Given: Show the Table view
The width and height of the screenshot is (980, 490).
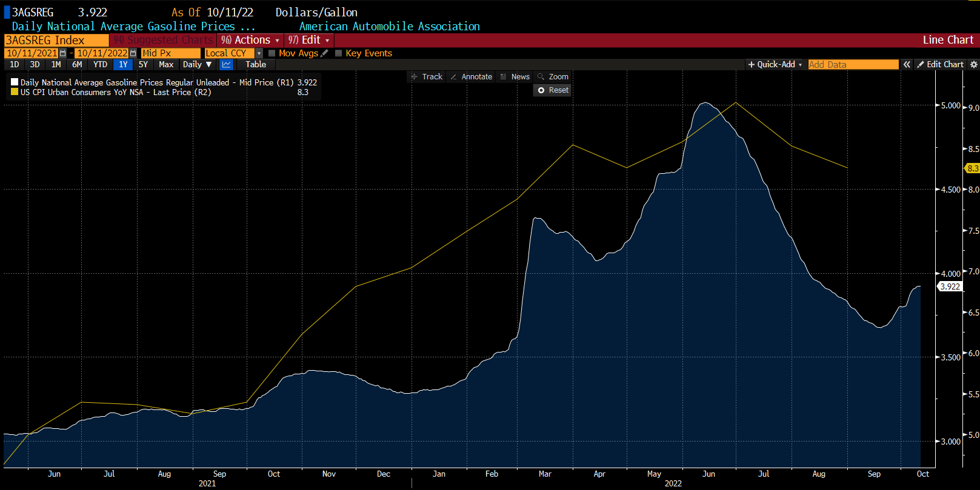Looking at the screenshot, I should [x=256, y=64].
